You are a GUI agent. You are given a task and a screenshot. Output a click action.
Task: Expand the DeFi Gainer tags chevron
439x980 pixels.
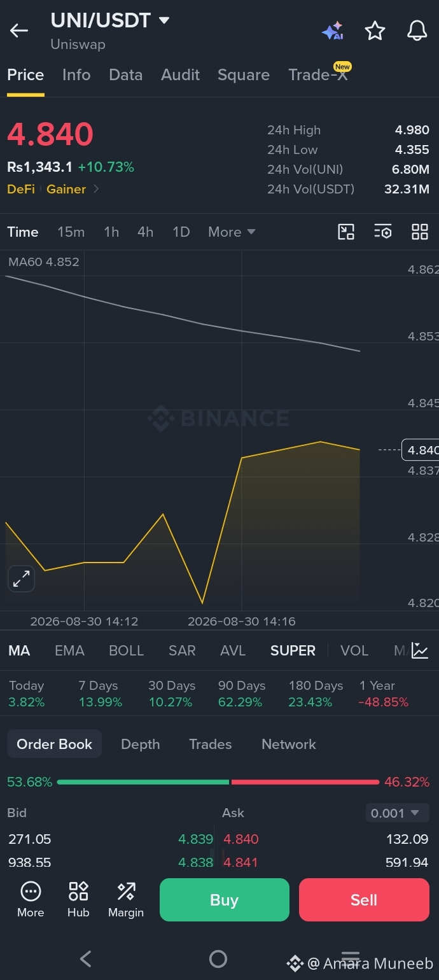click(96, 189)
